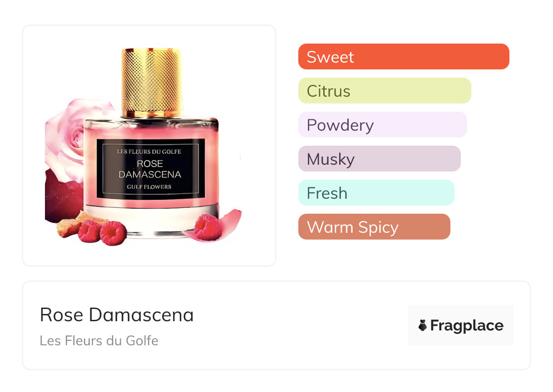Image resolution: width=553 pixels, height=392 pixels.
Task: Click the Sweet label text
Action: pyautogui.click(x=330, y=57)
